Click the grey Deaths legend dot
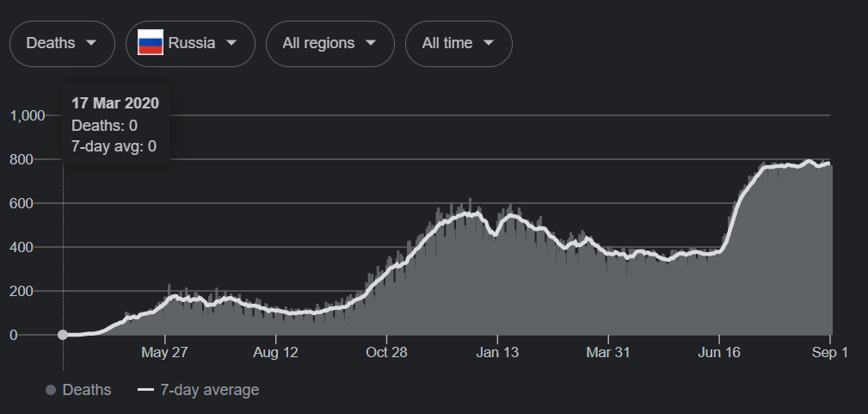868x414 pixels. (x=51, y=390)
